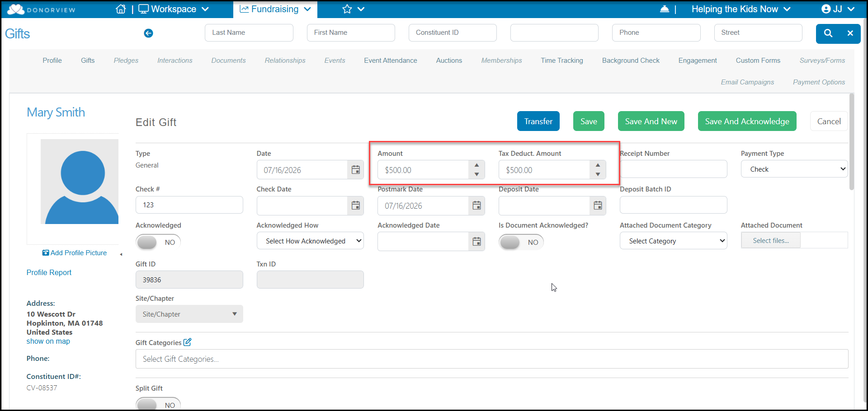This screenshot has width=868, height=411.
Task: Click the Deposit Batch ID field
Action: coord(673,205)
